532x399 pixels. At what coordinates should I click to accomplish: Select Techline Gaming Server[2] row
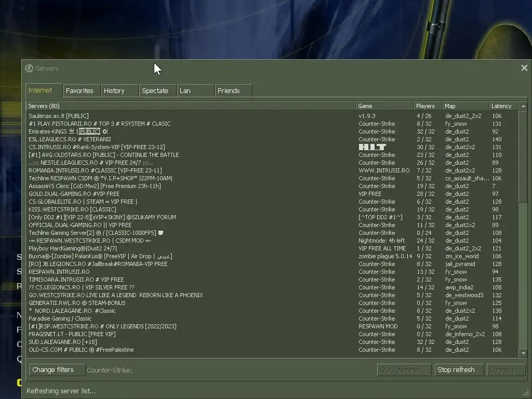[x=272, y=233]
